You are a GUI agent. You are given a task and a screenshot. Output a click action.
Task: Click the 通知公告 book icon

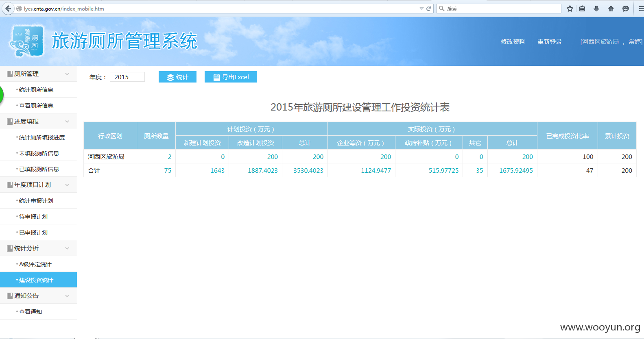[x=10, y=296]
